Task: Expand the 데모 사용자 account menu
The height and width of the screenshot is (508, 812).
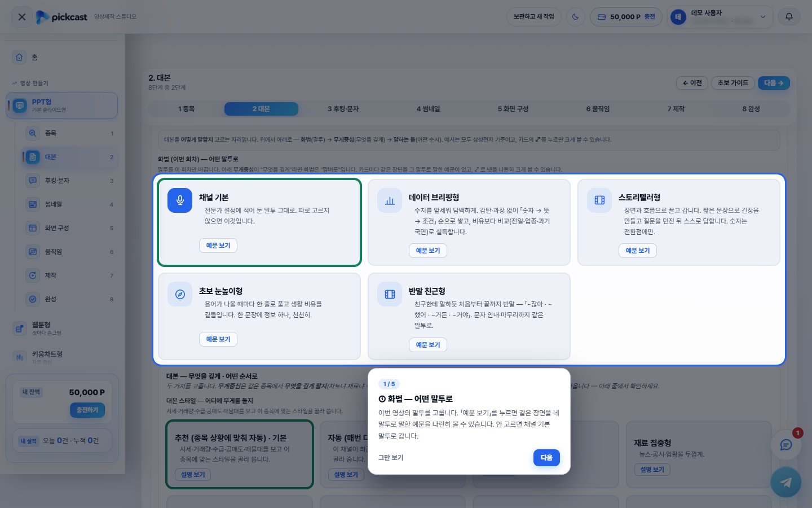Action: [720, 17]
